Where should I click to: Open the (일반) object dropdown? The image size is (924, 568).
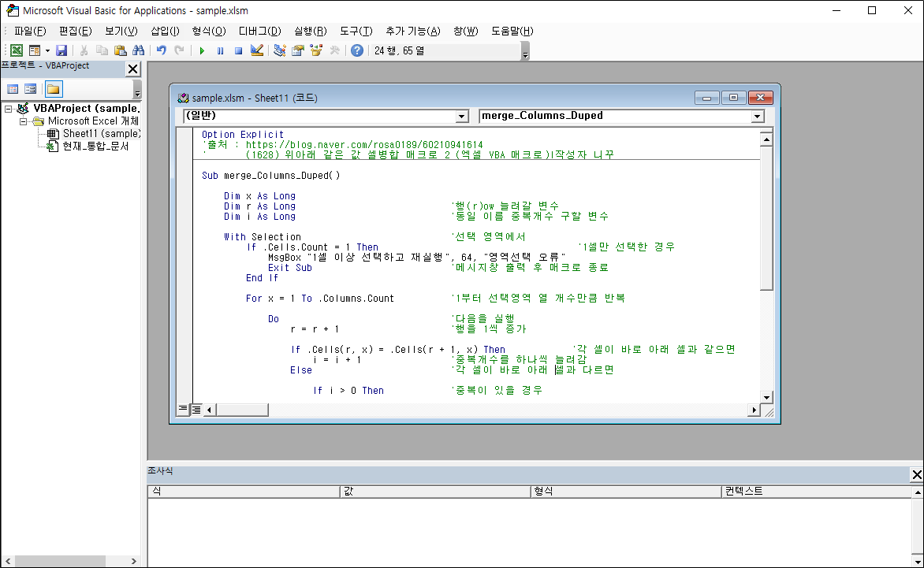tap(463, 117)
